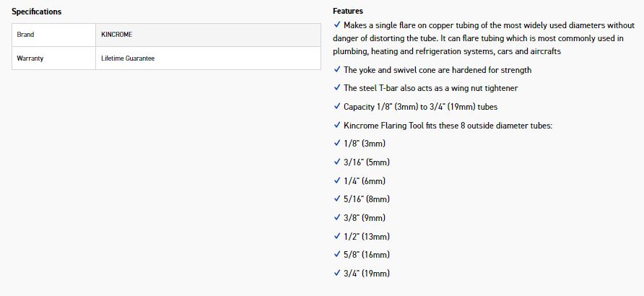Click the tick beside the steel T-bar feature
644x296 pixels.
click(337, 88)
